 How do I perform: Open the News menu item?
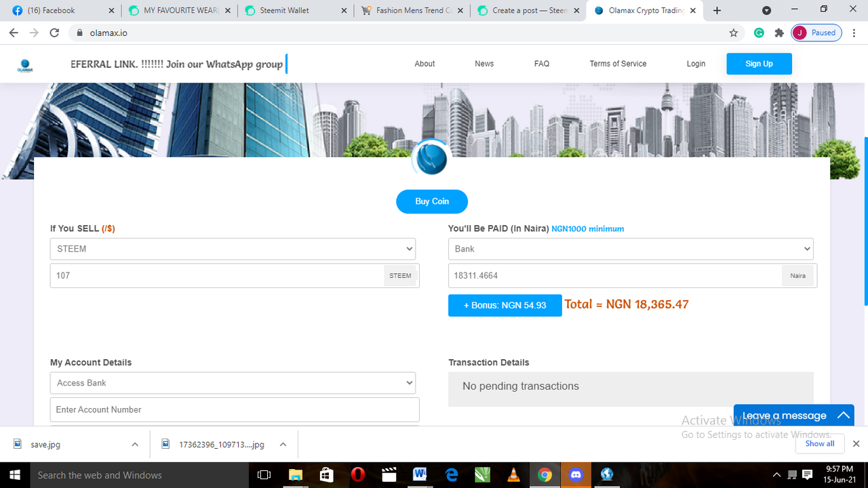click(x=484, y=64)
